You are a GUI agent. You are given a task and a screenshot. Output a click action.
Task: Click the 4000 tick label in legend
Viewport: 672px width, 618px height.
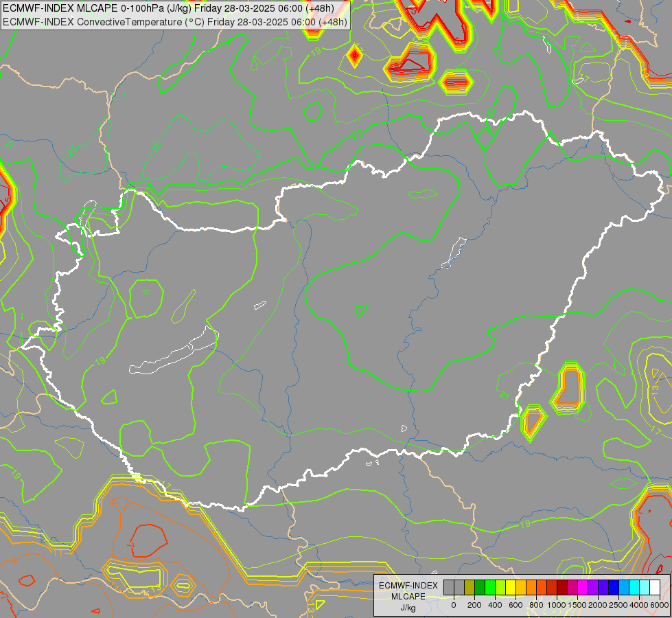tap(639, 605)
